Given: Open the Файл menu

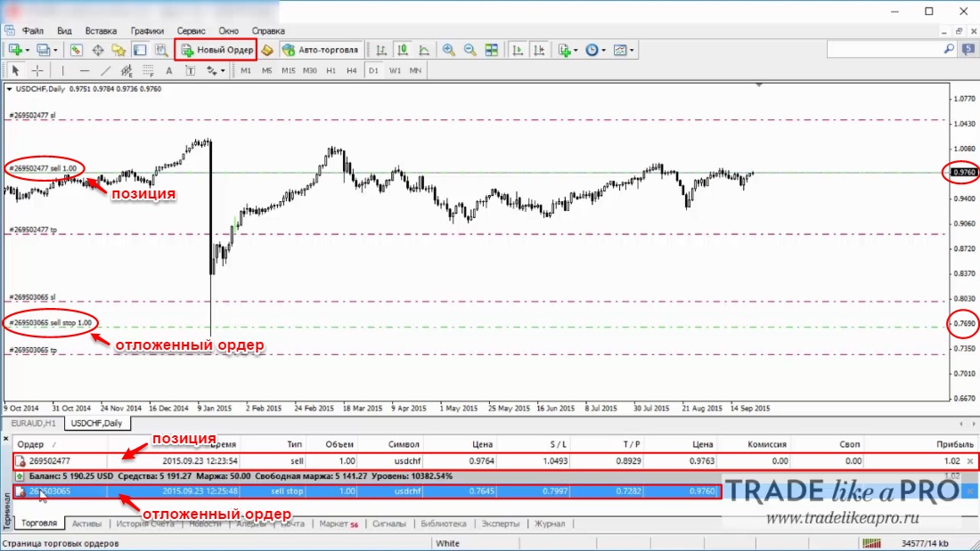Looking at the screenshot, I should coord(32,30).
